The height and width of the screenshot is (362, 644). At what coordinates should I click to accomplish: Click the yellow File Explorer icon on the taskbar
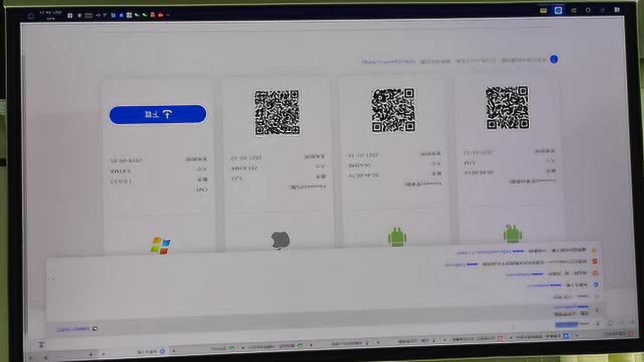tap(543, 10)
